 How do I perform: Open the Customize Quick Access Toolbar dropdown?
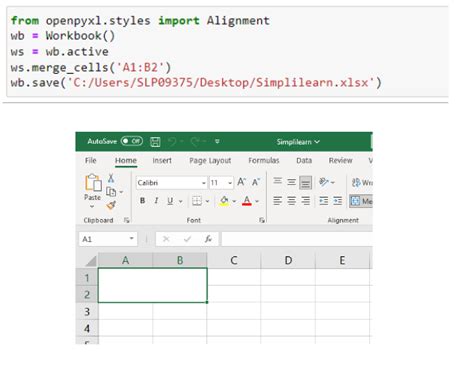click(x=217, y=142)
